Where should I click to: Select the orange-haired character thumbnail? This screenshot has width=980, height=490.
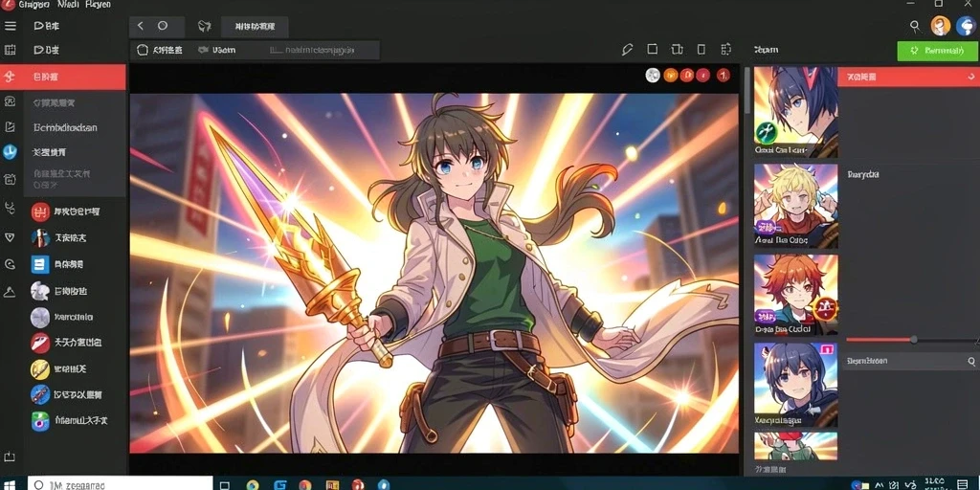[x=795, y=294]
